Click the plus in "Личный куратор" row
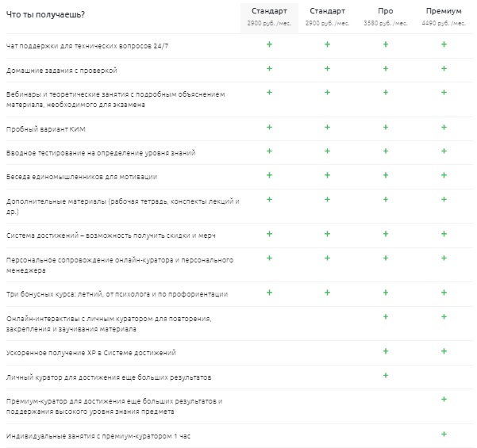 coord(387,375)
